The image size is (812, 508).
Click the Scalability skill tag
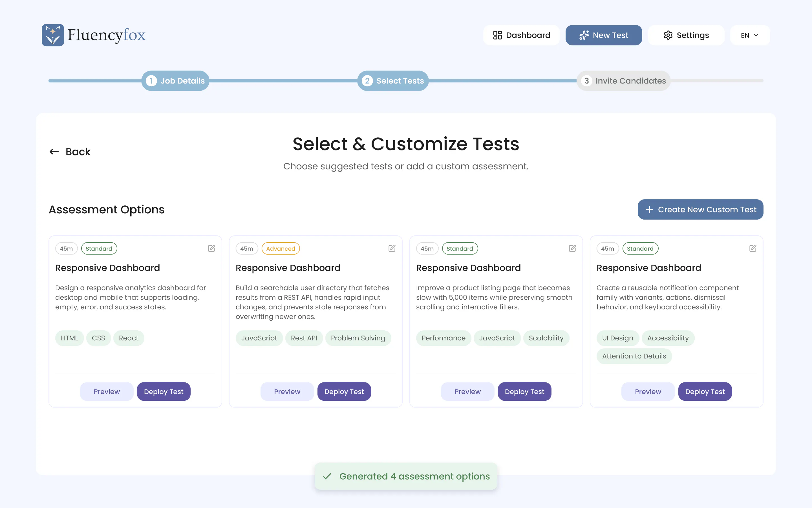[x=546, y=338]
